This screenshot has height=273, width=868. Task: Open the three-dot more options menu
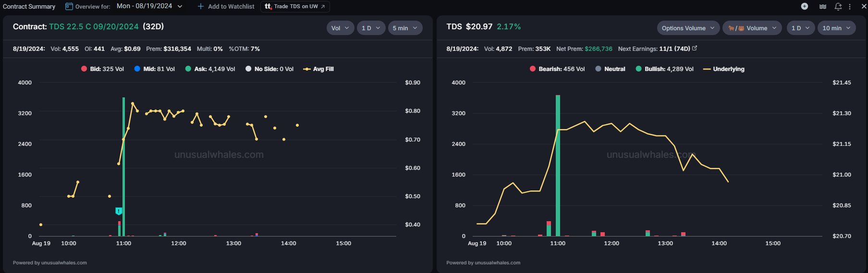(x=850, y=6)
